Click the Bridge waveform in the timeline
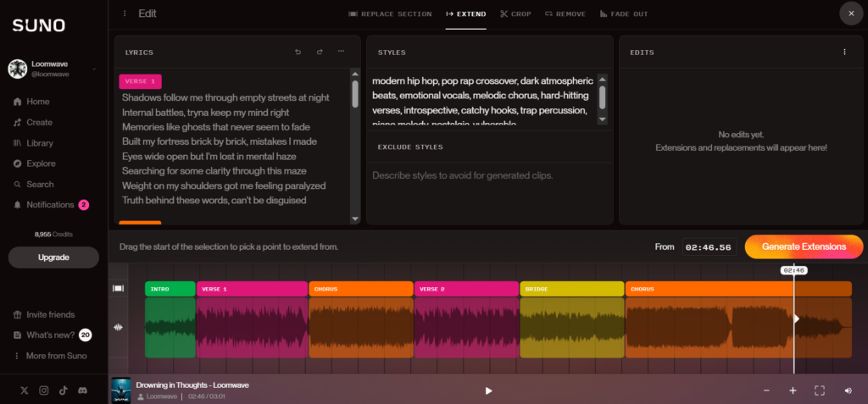The height and width of the screenshot is (404, 868). click(572, 328)
